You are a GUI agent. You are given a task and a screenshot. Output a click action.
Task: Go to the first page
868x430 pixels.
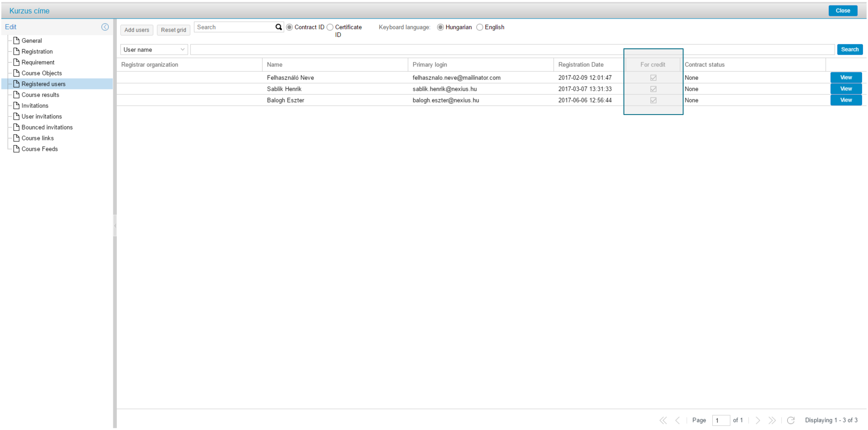(x=663, y=421)
